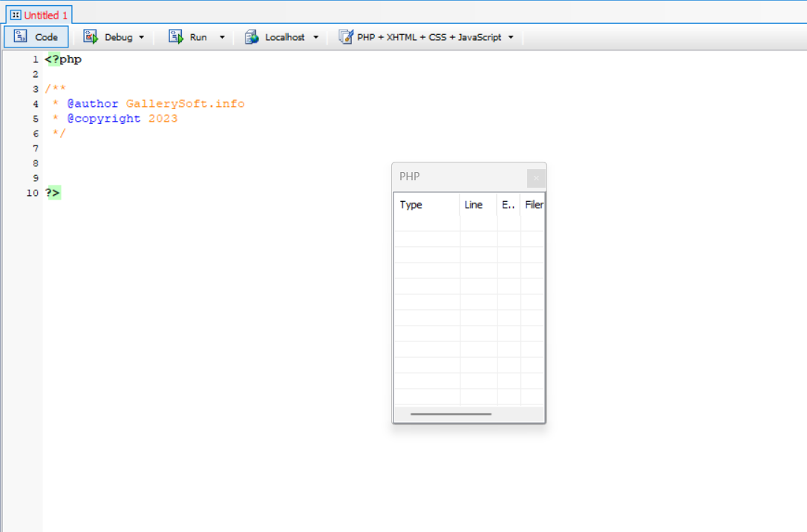Click line number 10 in gutter

click(x=33, y=193)
